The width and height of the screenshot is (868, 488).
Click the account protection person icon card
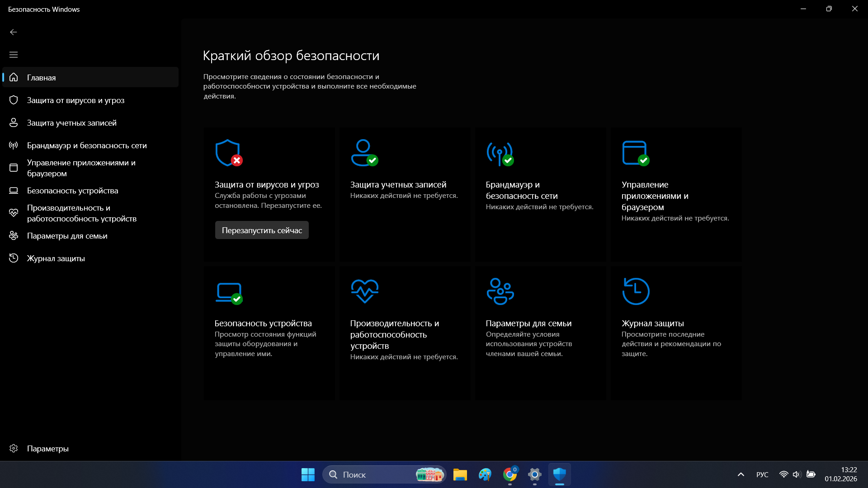point(364,153)
